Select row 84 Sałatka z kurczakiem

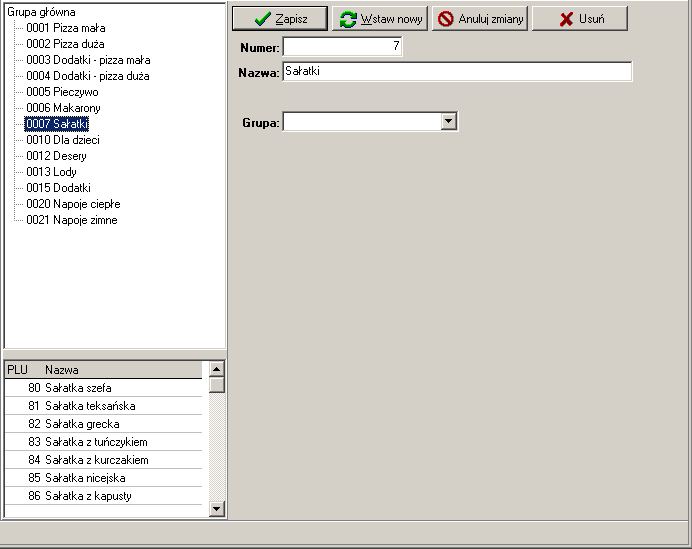click(103, 460)
